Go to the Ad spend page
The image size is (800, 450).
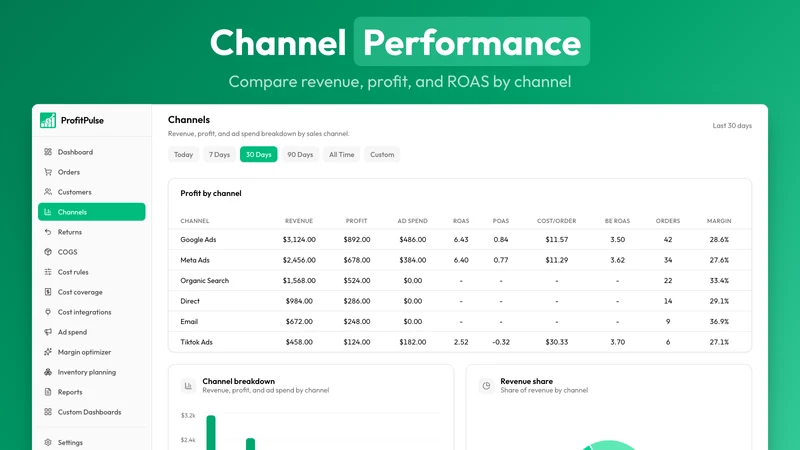tap(92, 332)
